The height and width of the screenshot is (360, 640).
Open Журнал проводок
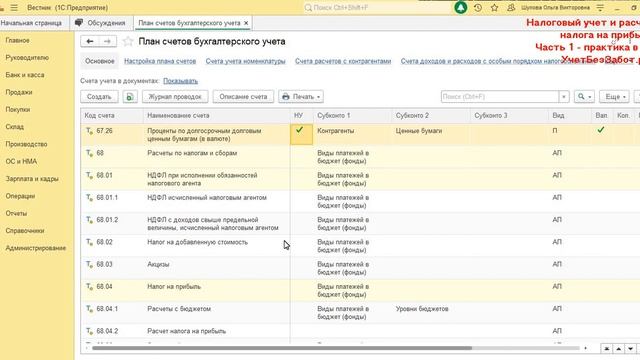click(175, 97)
